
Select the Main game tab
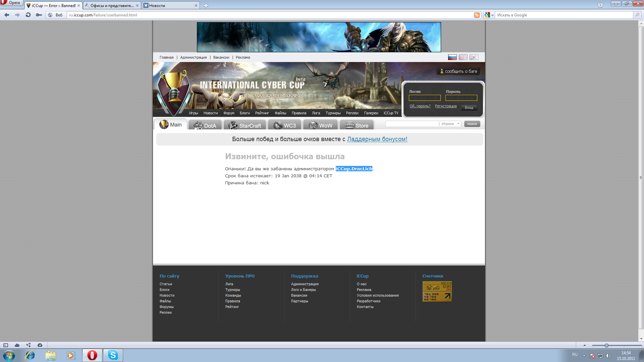coord(171,124)
